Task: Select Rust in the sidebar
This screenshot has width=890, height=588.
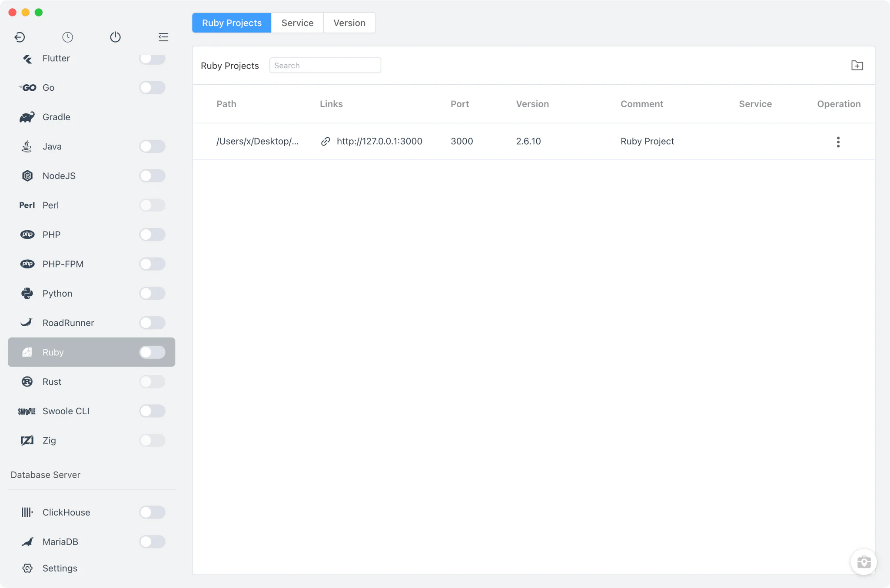Action: [x=91, y=382]
